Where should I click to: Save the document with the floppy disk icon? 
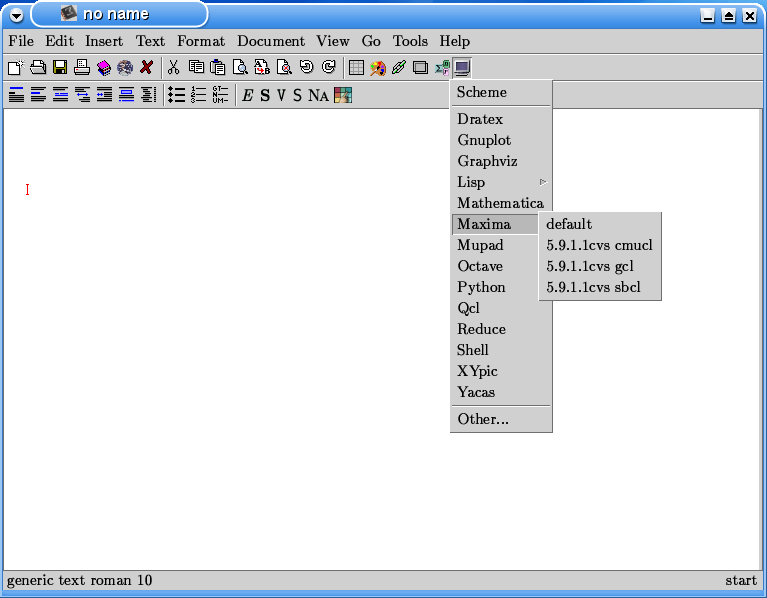pyautogui.click(x=60, y=67)
